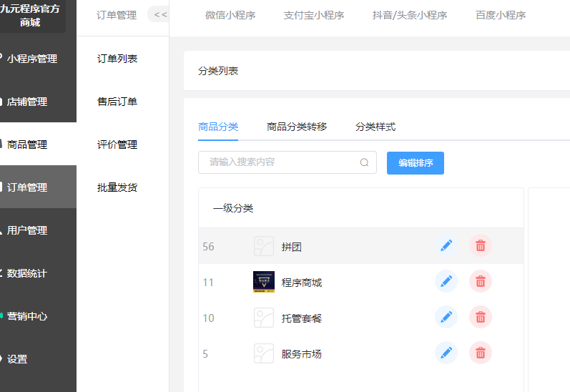
Task: Edit the 程序商城 category with pencil icon
Action: coord(446,282)
